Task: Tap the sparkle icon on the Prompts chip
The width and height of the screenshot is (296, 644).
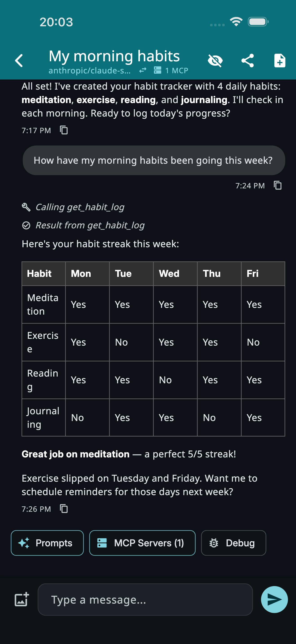Action: (x=23, y=543)
